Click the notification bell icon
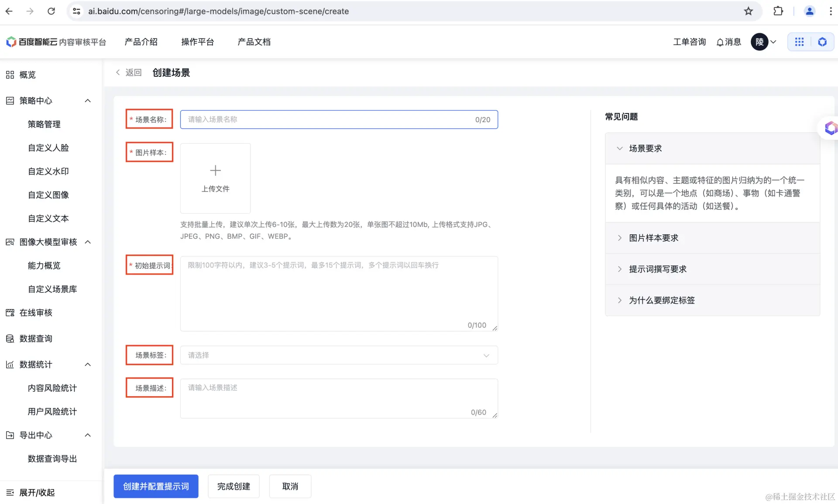The image size is (838, 504). click(720, 42)
